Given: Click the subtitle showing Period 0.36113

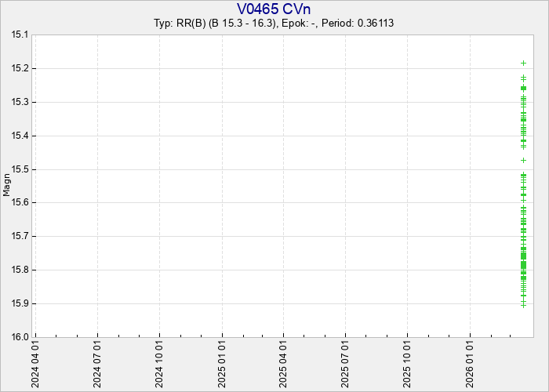Looking at the screenshot, I should click(274, 23).
